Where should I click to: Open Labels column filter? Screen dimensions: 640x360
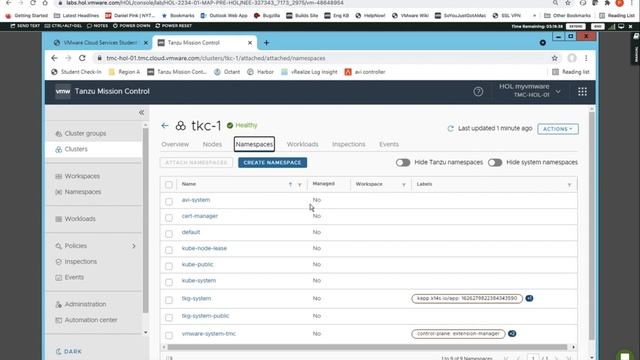(569, 185)
